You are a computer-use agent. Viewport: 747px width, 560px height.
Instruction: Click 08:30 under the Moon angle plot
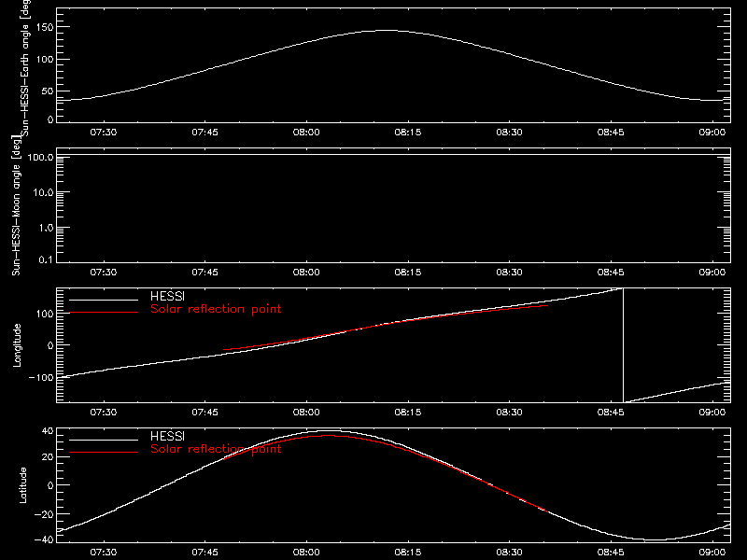[509, 273]
